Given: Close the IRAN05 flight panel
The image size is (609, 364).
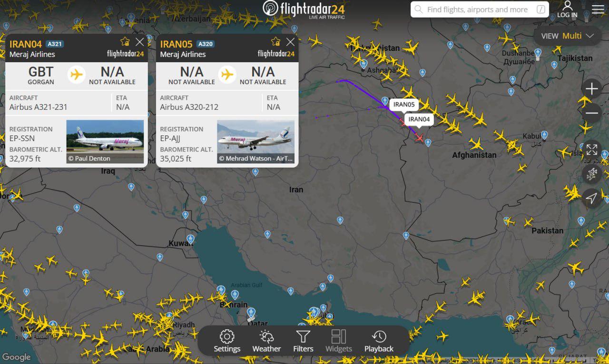Looking at the screenshot, I should point(290,42).
